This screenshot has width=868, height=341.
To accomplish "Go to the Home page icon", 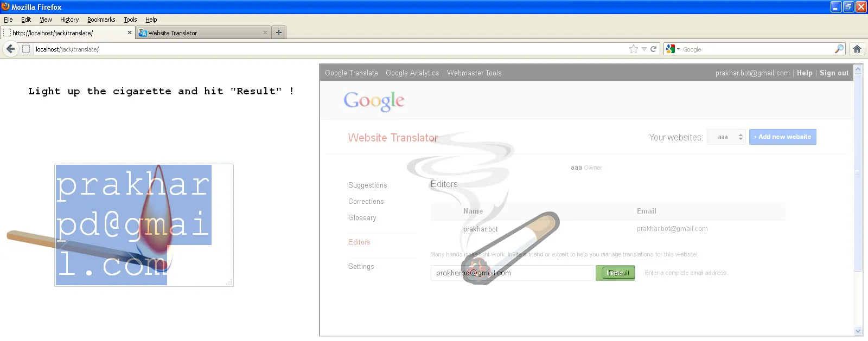I will [857, 49].
